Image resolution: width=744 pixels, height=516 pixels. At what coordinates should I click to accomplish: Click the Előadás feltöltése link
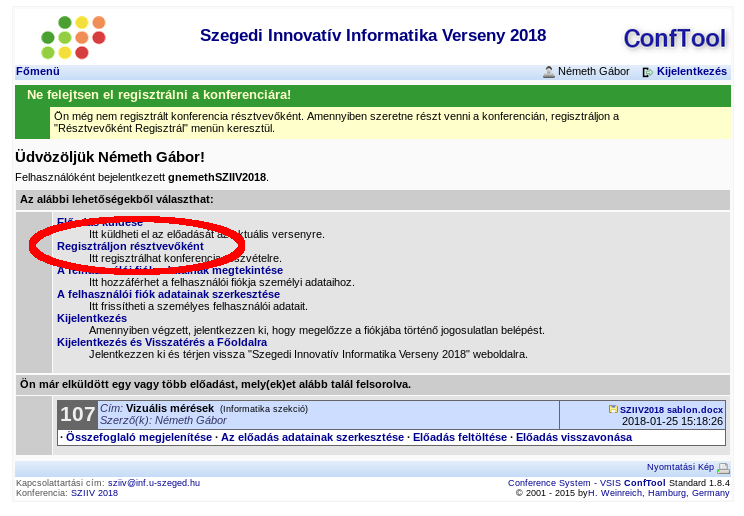click(460, 437)
